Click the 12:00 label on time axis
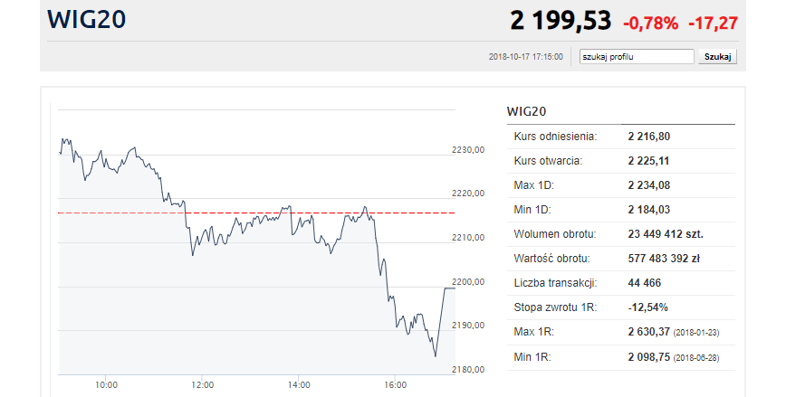Image resolution: width=786 pixels, height=397 pixels. pos(203,385)
